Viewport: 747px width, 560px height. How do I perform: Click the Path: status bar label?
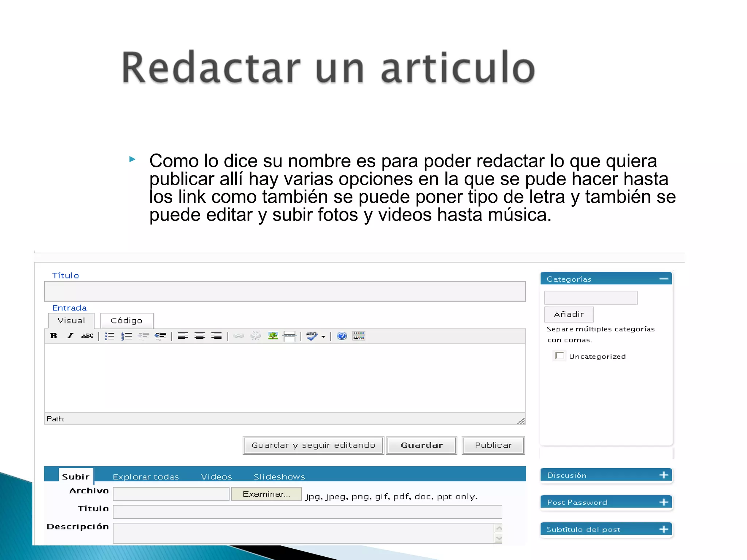pos(55,419)
